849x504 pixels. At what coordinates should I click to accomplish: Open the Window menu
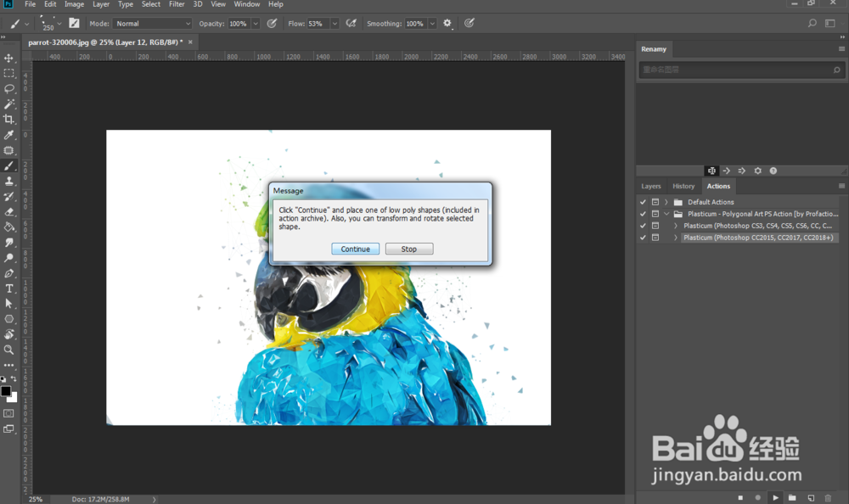(x=247, y=4)
